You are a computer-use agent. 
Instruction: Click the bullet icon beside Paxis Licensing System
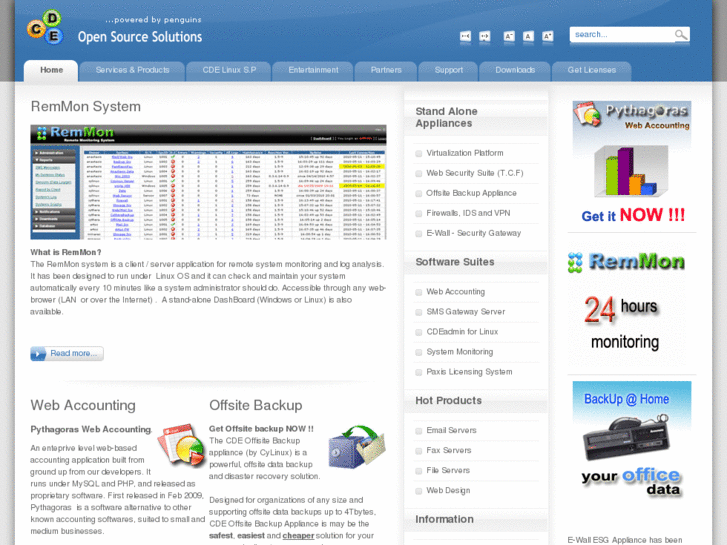tap(419, 372)
